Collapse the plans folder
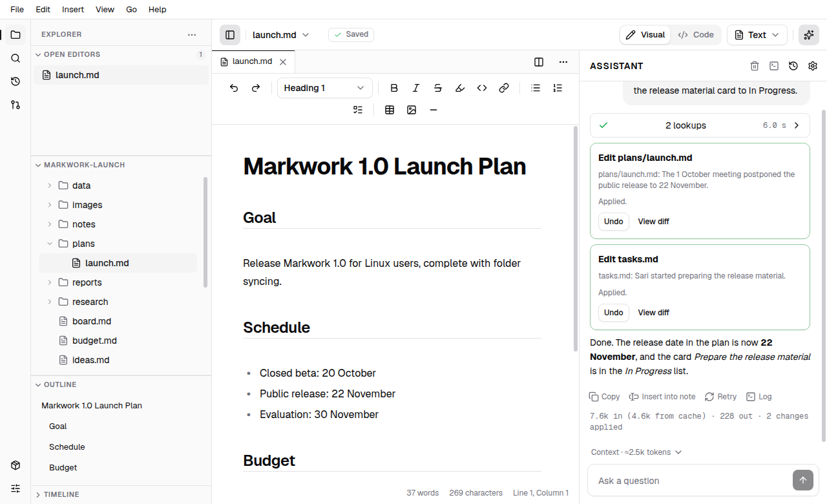The height and width of the screenshot is (504, 827). [x=118, y=244]
